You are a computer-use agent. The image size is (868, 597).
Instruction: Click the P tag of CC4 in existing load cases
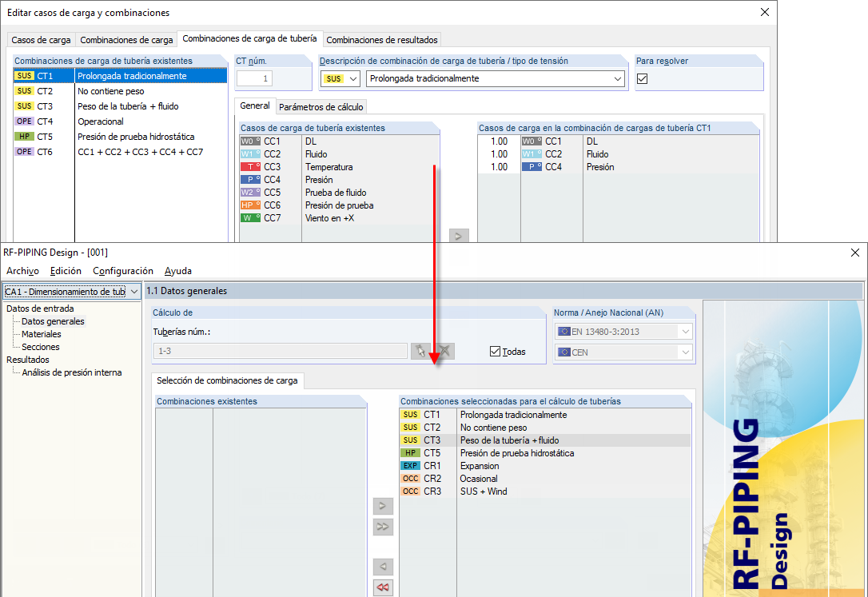pyautogui.click(x=250, y=179)
